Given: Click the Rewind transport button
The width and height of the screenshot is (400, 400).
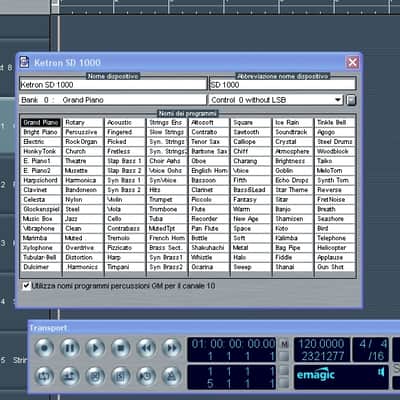Looking at the screenshot, I should click(146, 348).
